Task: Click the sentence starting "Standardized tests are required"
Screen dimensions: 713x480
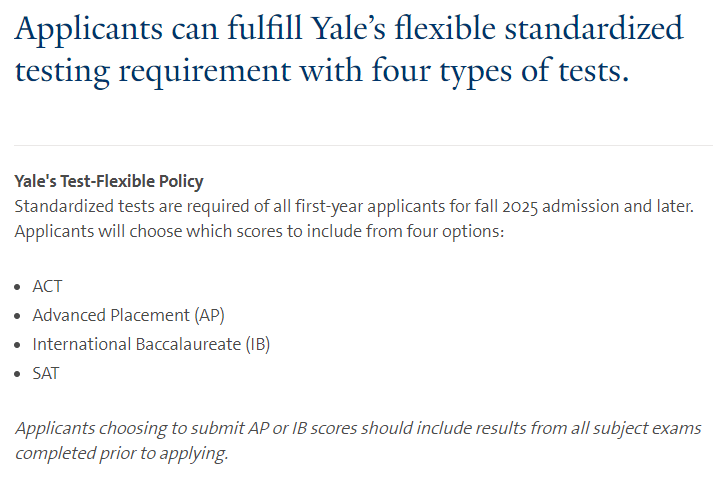Action: click(354, 207)
